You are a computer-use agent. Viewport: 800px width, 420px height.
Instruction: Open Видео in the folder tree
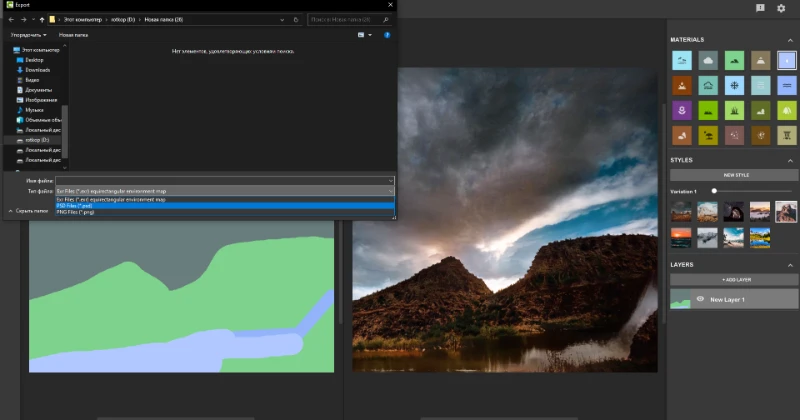point(32,80)
